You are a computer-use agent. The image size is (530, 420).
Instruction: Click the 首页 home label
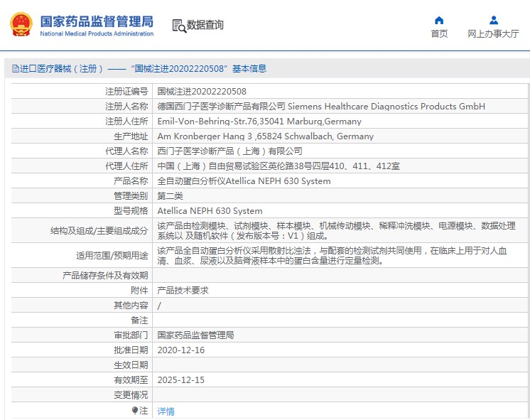click(439, 34)
